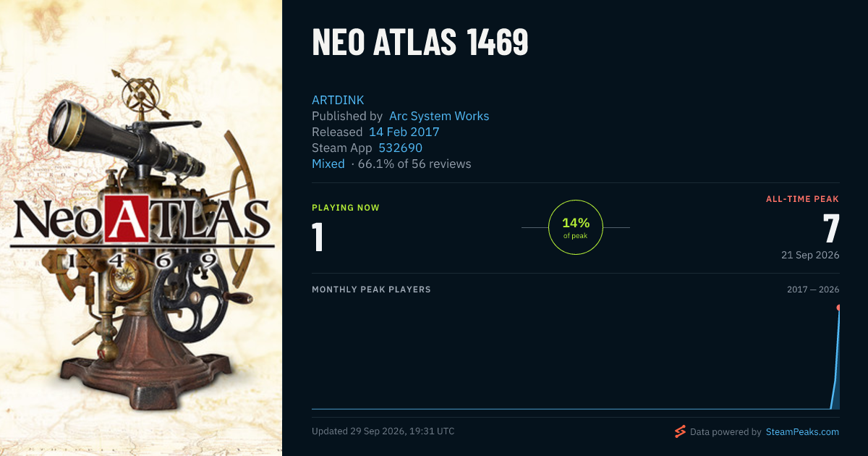The width and height of the screenshot is (868, 456).
Task: Click the all-time peak number 7
Action: 831,229
